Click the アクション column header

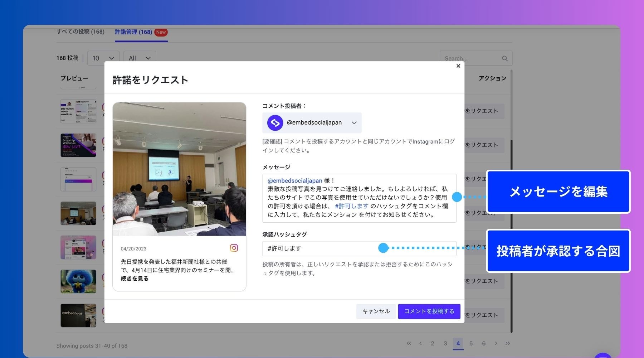[x=492, y=78]
